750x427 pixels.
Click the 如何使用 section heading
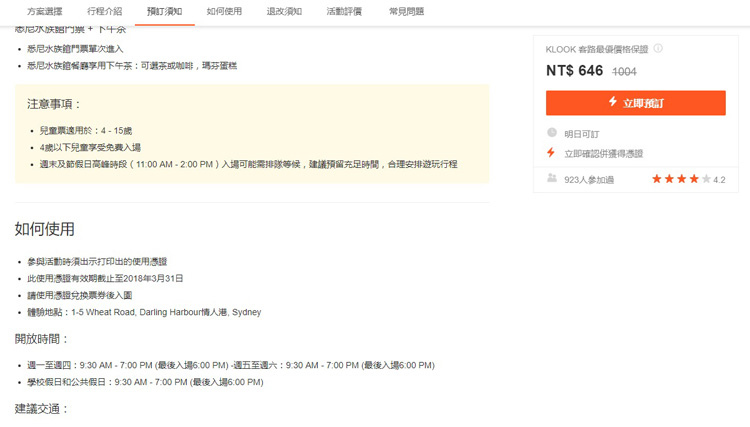[44, 229]
